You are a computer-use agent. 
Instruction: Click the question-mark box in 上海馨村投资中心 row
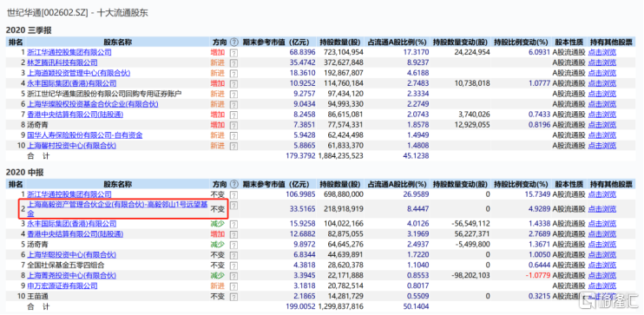tap(233, 146)
